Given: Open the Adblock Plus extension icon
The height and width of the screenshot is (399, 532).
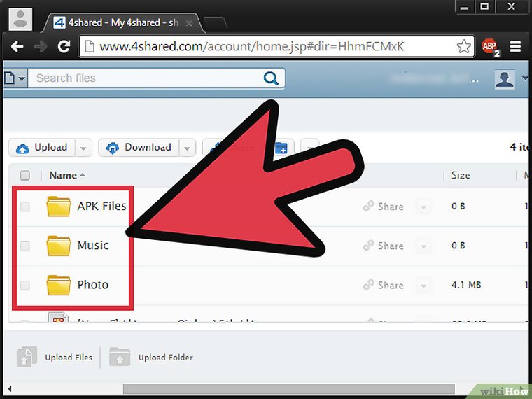Looking at the screenshot, I should tap(490, 47).
